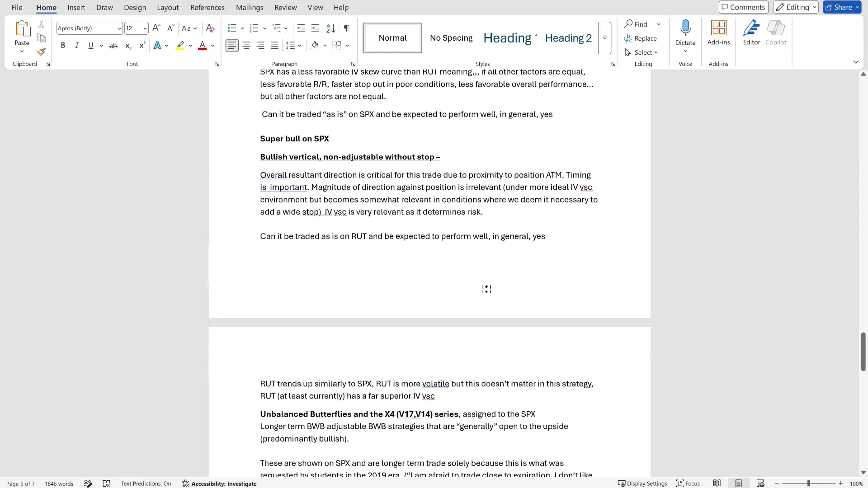This screenshot has width=868, height=488.
Task: Increase paragraph indent
Action: coord(316,28)
